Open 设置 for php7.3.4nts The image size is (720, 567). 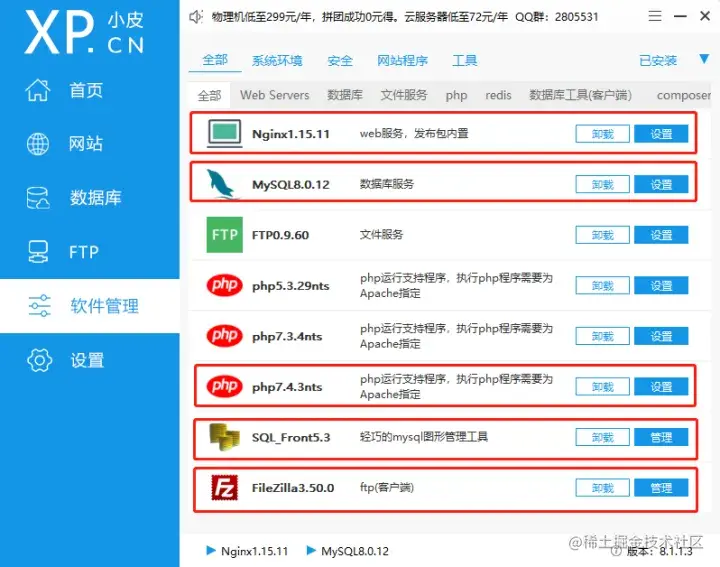(x=661, y=336)
